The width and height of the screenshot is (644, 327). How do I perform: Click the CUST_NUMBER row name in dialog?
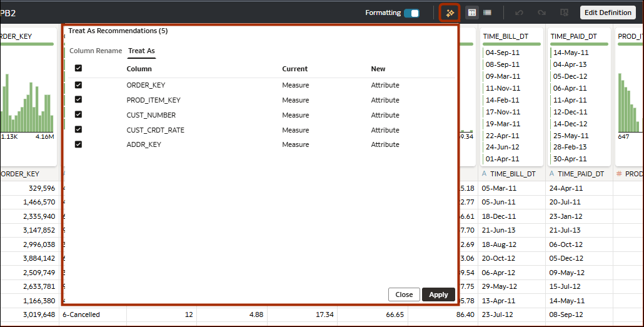(x=151, y=115)
